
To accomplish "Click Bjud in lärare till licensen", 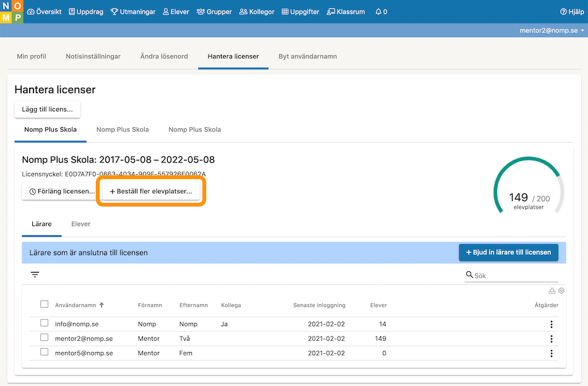I will pos(509,252).
